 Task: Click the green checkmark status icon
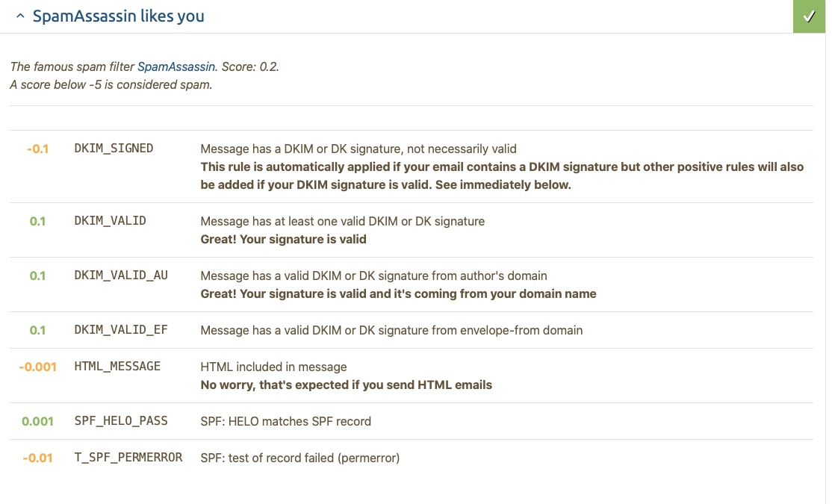(809, 16)
